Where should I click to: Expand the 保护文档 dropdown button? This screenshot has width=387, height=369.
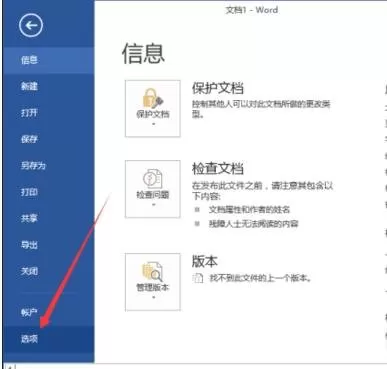[153, 108]
